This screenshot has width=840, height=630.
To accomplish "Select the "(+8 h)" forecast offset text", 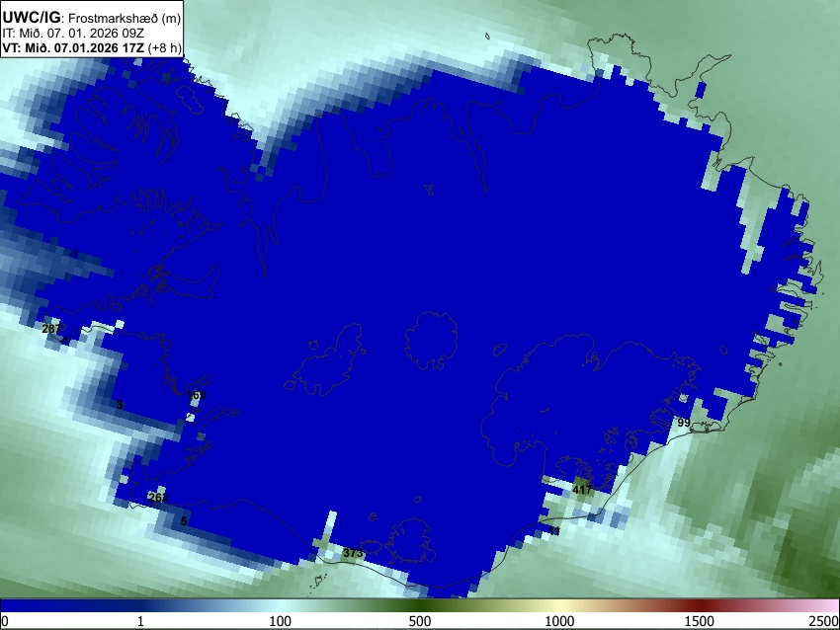I will pyautogui.click(x=165, y=47).
